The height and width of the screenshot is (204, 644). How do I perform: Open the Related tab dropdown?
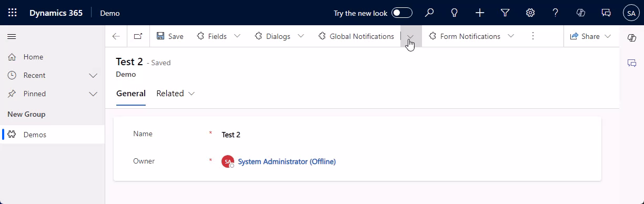[176, 94]
